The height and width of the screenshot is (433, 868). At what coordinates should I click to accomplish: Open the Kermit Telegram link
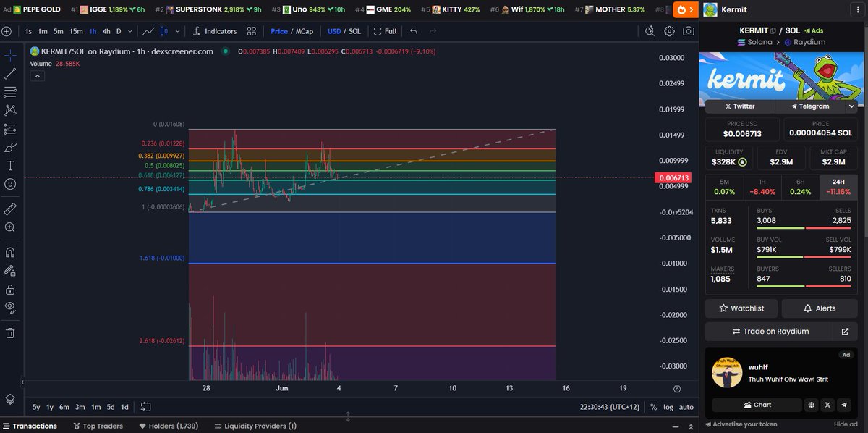tap(809, 106)
